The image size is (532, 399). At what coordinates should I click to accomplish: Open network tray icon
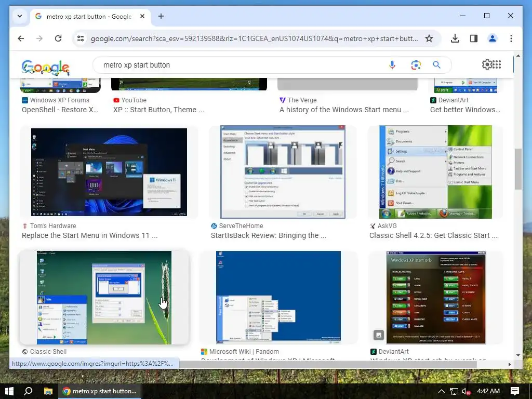coord(454,392)
